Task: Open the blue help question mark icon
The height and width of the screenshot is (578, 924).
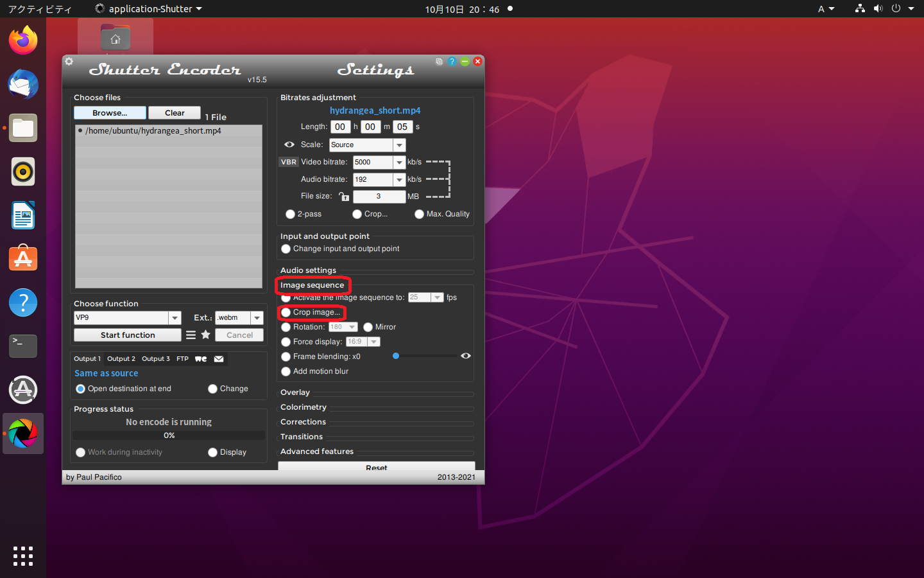Action: point(452,62)
